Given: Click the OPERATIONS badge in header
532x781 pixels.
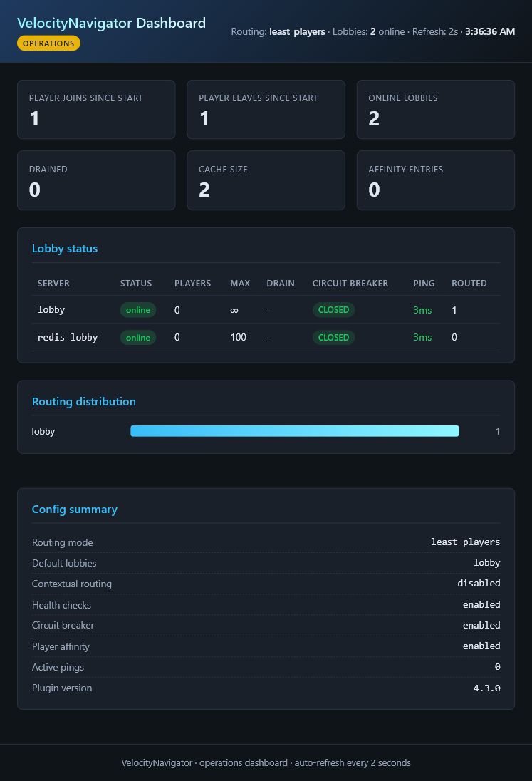Looking at the screenshot, I should [48, 43].
